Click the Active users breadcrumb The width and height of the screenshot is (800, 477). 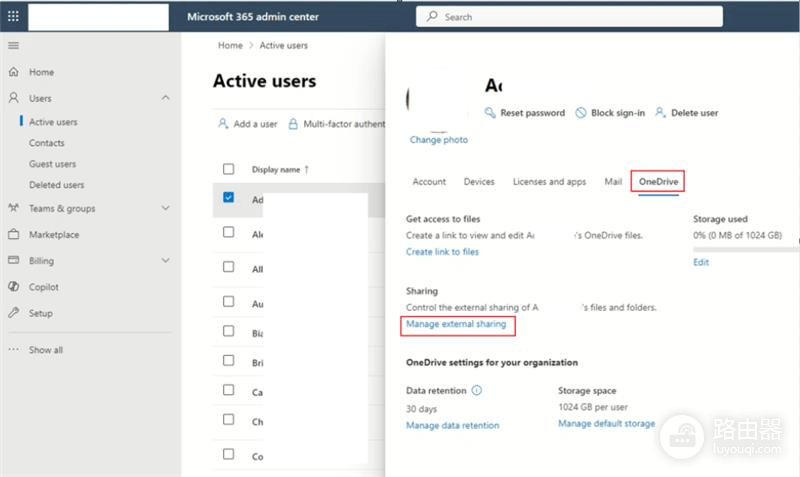[x=283, y=45]
